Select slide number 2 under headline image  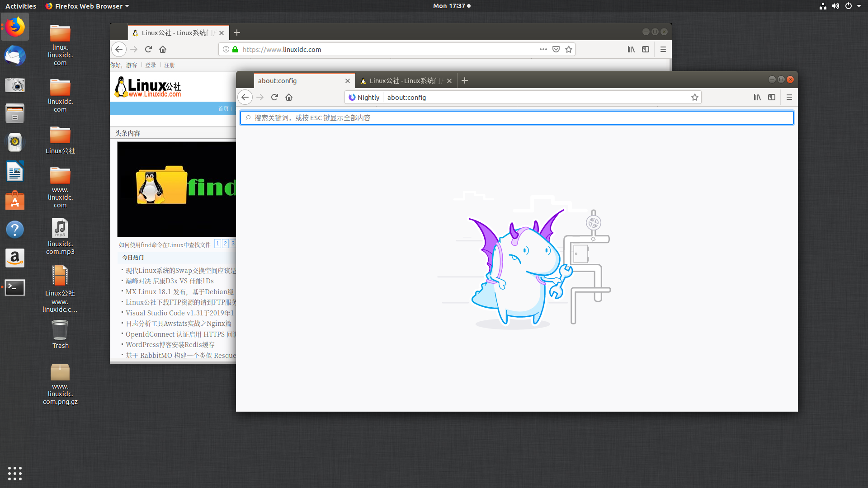226,244
